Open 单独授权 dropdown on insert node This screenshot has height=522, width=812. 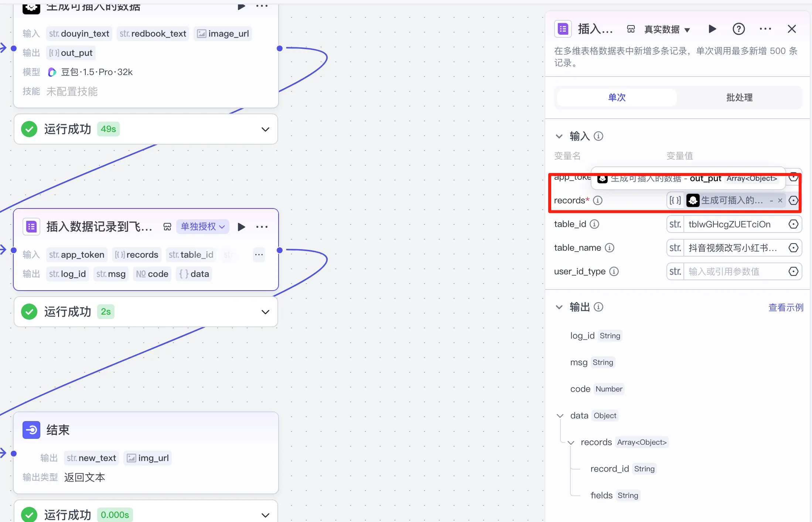click(203, 227)
